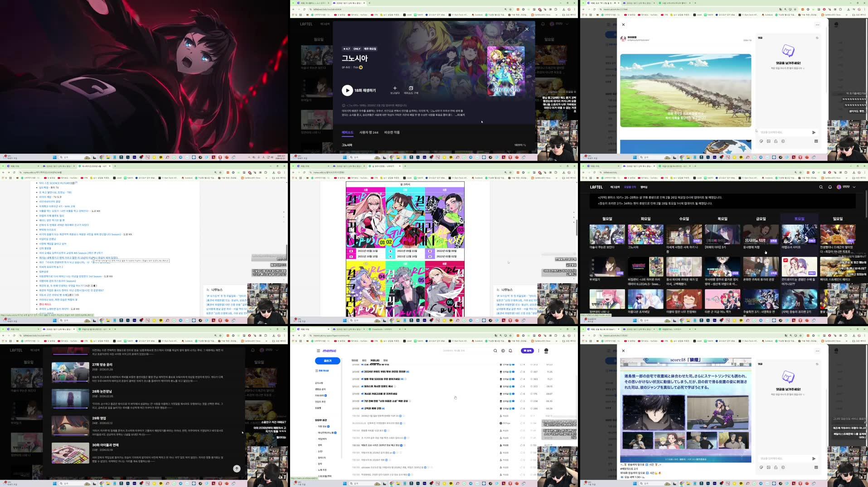Select the 일요일 weekday tab on Laftel
This screenshot has width=868, height=487.
(837, 219)
